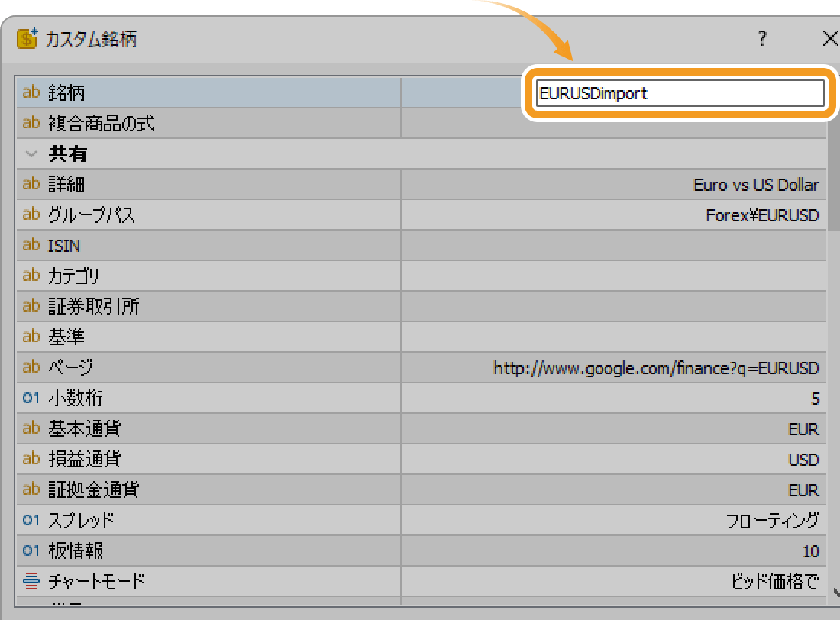This screenshot has width=840, height=620.
Task: Click the lines icon beside チャートモード
Action: pyautogui.click(x=31, y=581)
